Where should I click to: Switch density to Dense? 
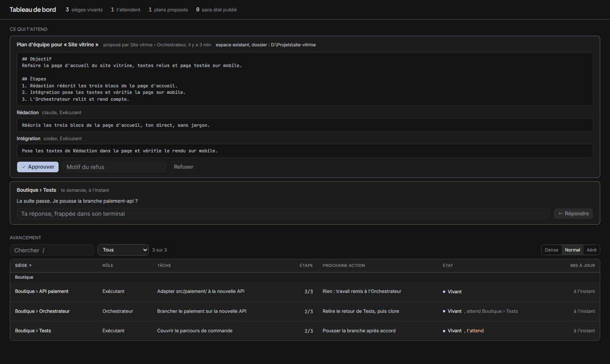click(551, 250)
